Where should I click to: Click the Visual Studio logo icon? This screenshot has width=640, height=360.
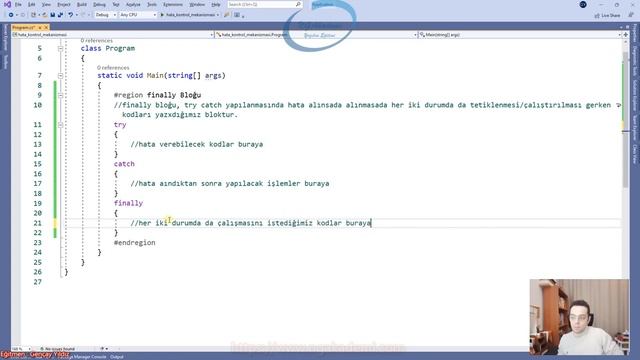(x=7, y=4)
